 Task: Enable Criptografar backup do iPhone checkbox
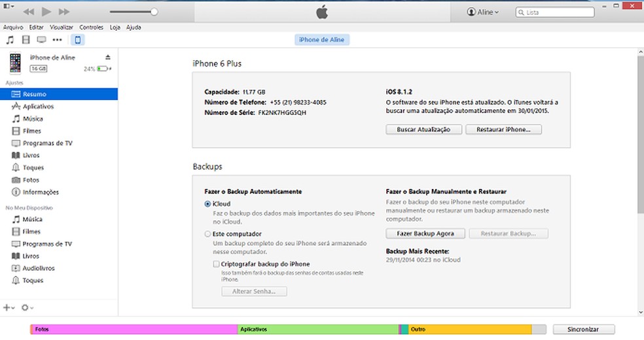[217, 263]
